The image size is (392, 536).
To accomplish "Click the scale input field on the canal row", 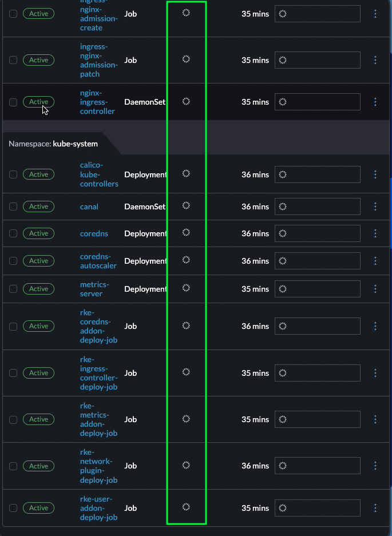I will pos(317,207).
